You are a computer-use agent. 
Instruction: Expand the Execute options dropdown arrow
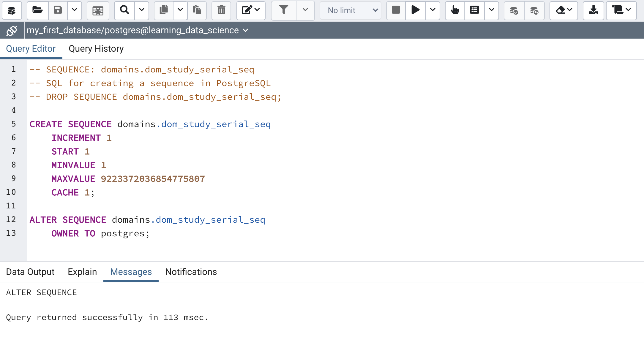433,10
